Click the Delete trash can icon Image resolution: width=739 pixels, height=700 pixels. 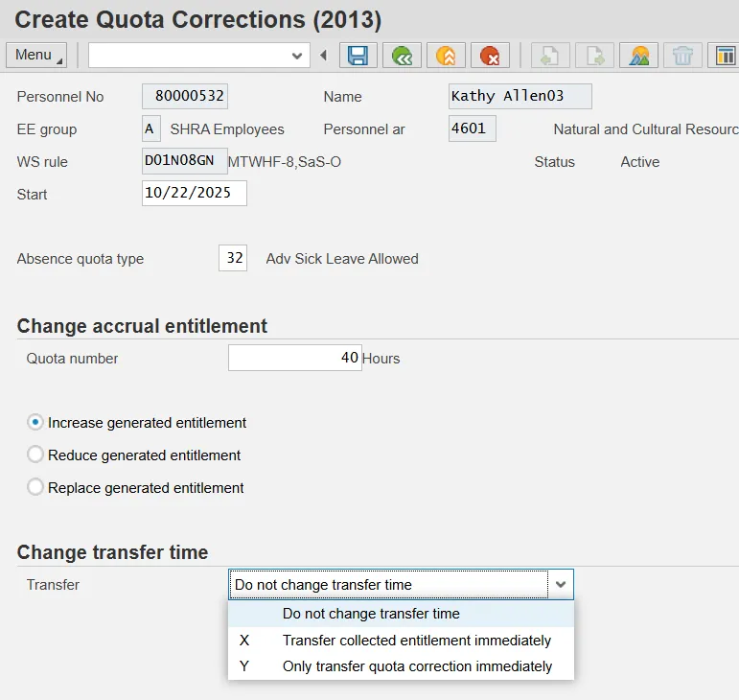pyautogui.click(x=682, y=56)
